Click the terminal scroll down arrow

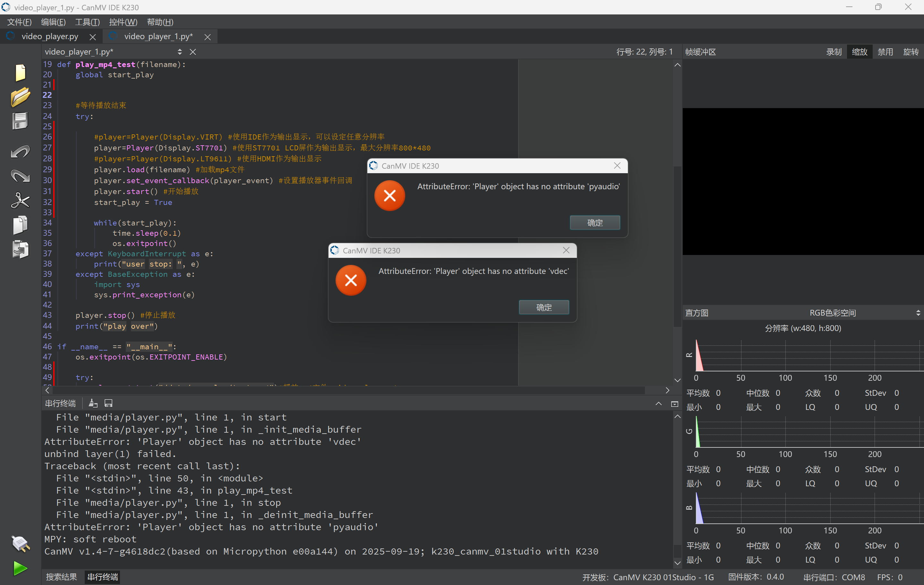tap(678, 563)
